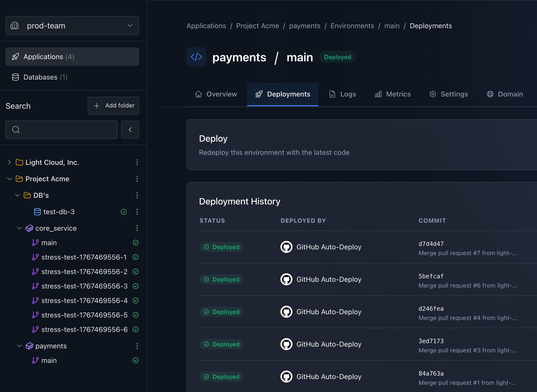Click the core_service package icon

(x=29, y=228)
